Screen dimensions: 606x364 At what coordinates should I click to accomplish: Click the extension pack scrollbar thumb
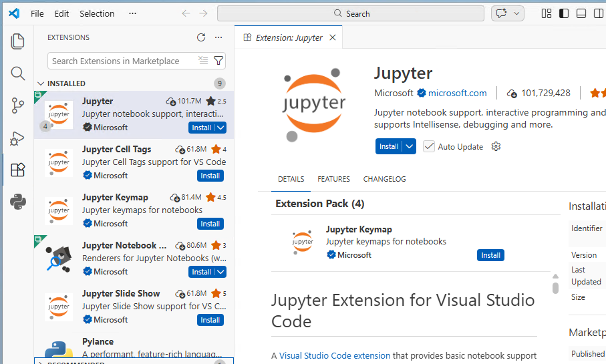pyautogui.click(x=555, y=288)
